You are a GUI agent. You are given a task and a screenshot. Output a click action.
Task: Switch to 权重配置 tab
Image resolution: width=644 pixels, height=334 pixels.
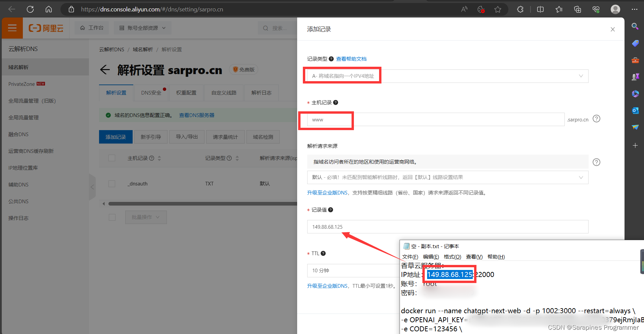click(186, 93)
